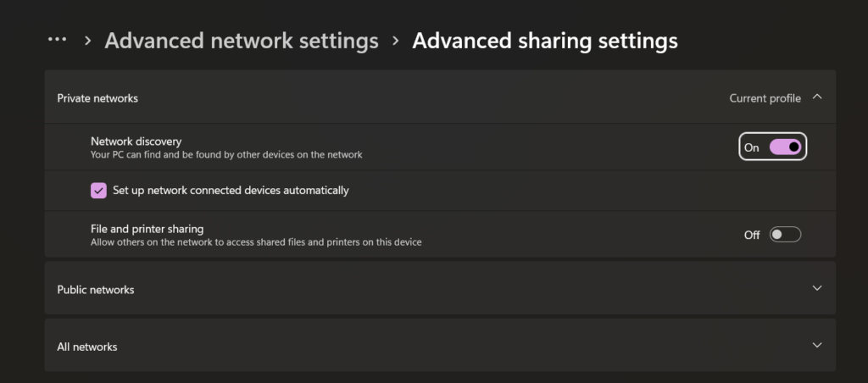Expand the All networks chevron
The width and height of the screenshot is (868, 383).
click(x=817, y=346)
